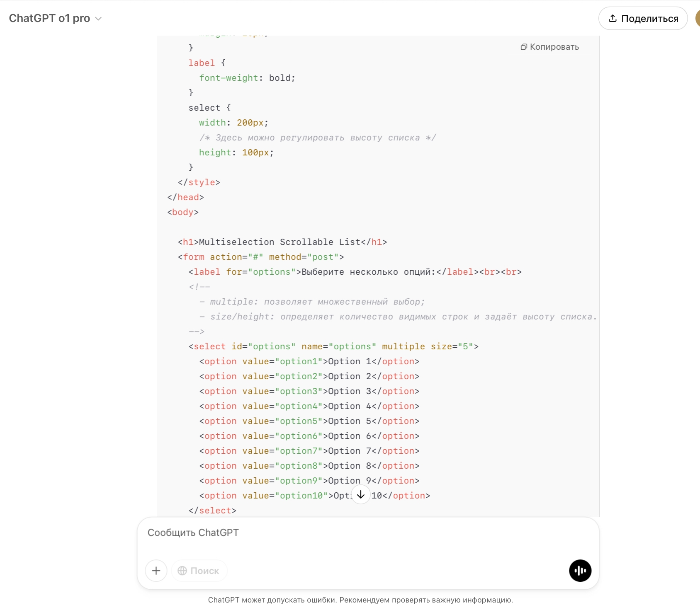Image resolution: width=700 pixels, height=605 pixels.
Task: Click the opening body tag in code
Action: pyautogui.click(x=183, y=212)
